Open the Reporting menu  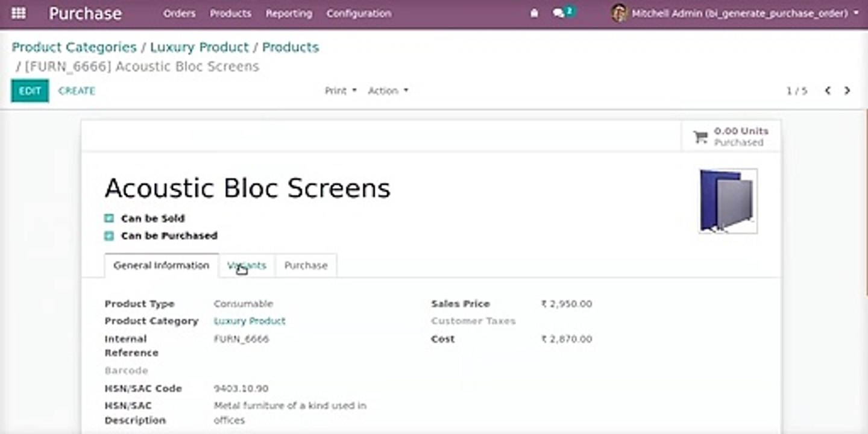pos(289,13)
